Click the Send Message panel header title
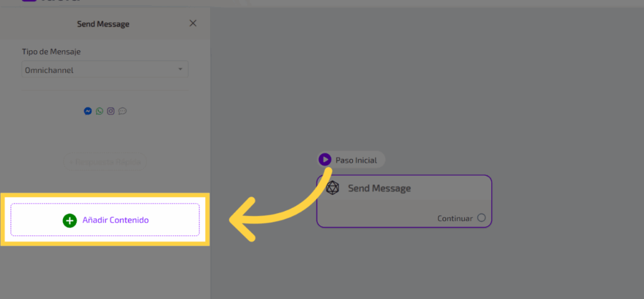Image resolution: width=644 pixels, height=299 pixels. [103, 24]
